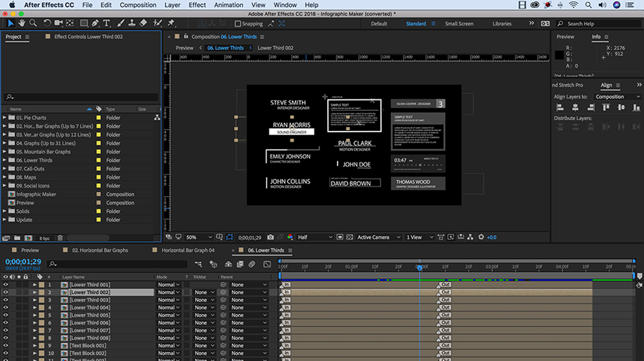Select the Puppet Pin tool
The height and width of the screenshot is (361, 644).
[x=171, y=23]
